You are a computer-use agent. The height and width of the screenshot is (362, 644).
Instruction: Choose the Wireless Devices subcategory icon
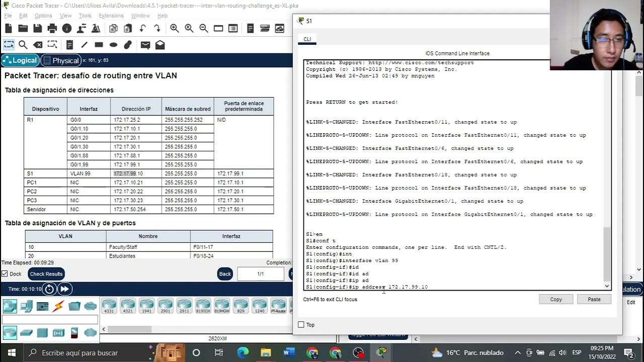coord(58,333)
